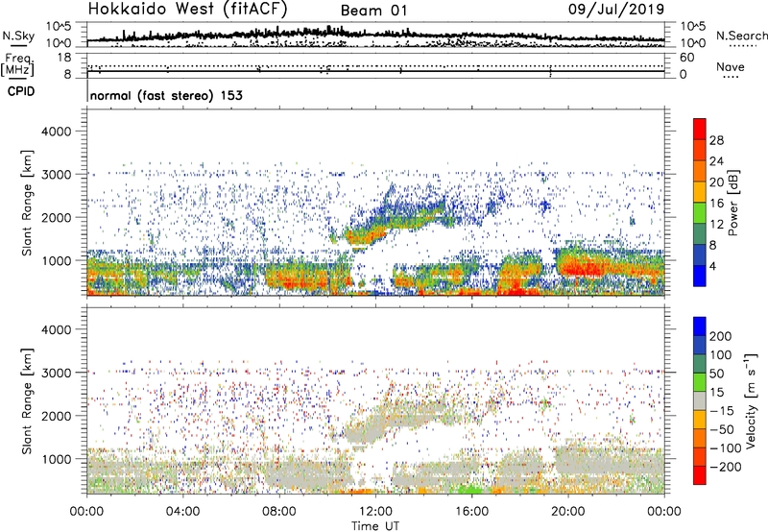This screenshot has height=532, width=768.
Task: Click the red Power segment above 28
Action: 700,129
